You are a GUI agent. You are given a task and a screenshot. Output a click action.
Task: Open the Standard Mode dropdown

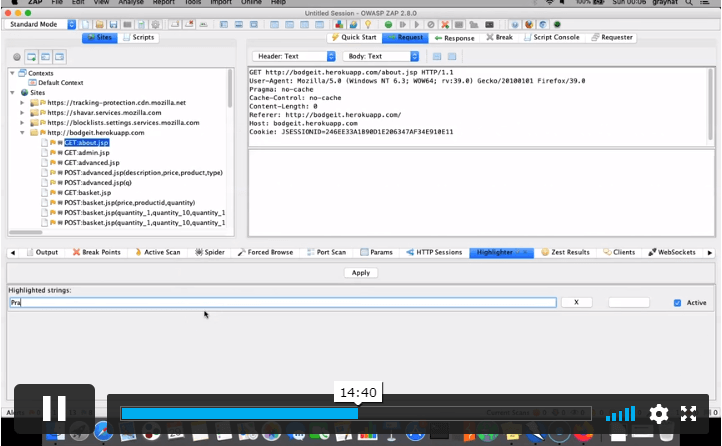pos(41,24)
